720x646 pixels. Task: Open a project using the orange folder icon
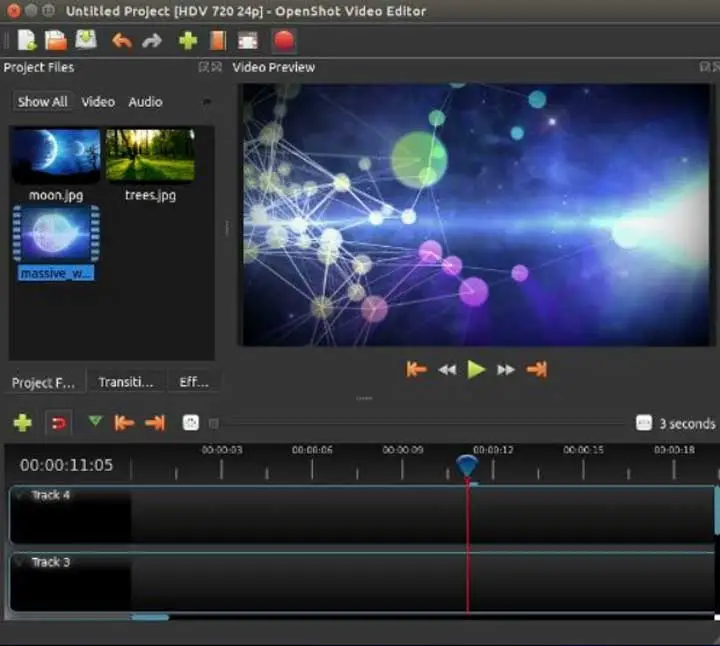click(x=57, y=41)
